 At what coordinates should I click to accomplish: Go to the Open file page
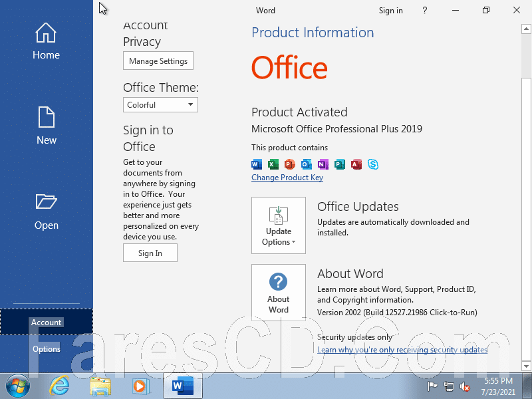pyautogui.click(x=46, y=211)
